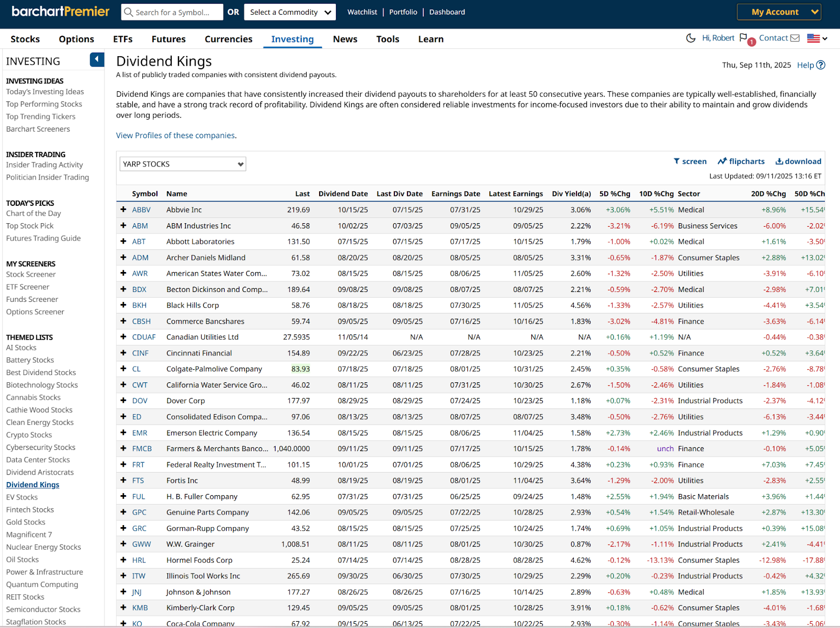Screen dimensions: 840x628
Task: Expand the ABBV row plus icon
Action: [x=123, y=210]
